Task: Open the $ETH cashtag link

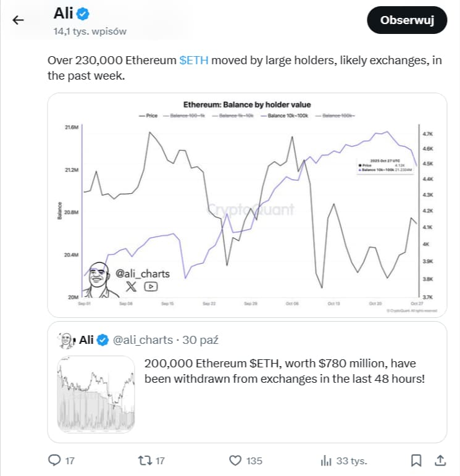Action: (194, 61)
